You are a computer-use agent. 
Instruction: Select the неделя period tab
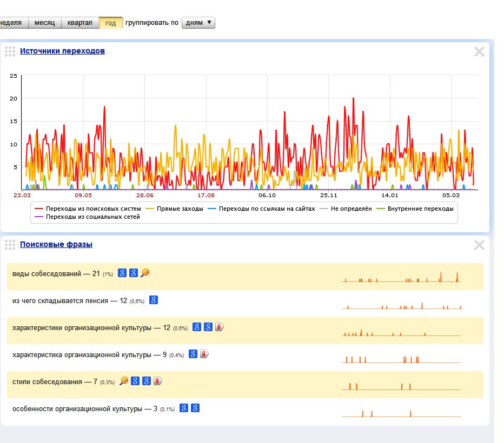pyautogui.click(x=14, y=23)
